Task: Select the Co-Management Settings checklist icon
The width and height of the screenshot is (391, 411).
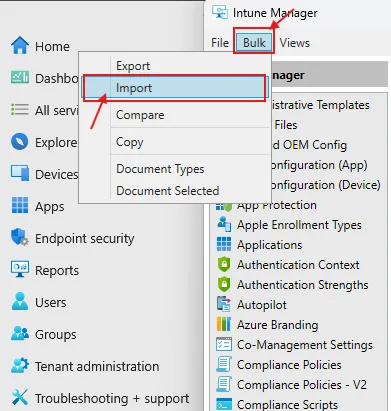Action: [x=224, y=344]
